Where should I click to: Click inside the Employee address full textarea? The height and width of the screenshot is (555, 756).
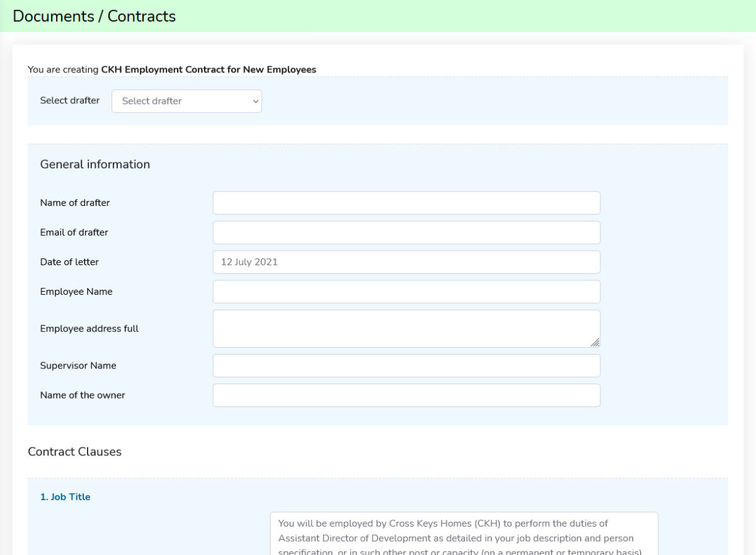(x=406, y=326)
